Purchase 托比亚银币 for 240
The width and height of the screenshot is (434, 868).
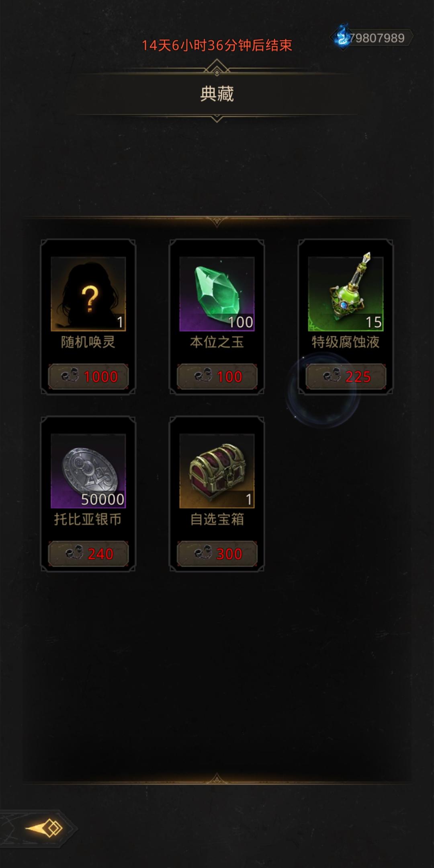88,554
